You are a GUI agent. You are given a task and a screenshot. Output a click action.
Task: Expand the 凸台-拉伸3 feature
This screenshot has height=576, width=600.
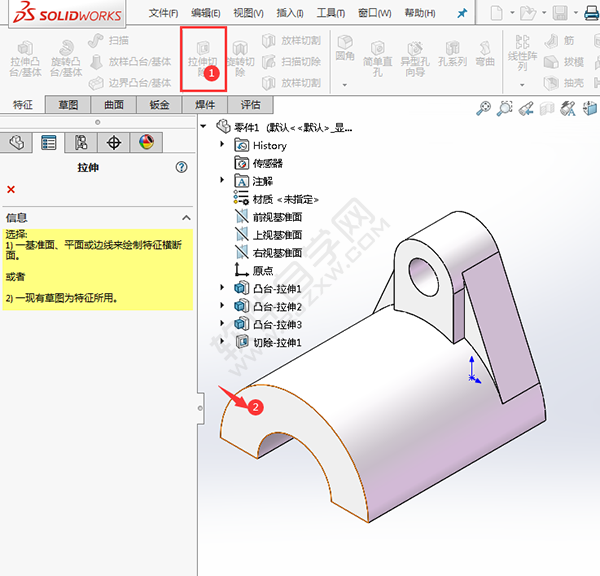pyautogui.click(x=222, y=323)
